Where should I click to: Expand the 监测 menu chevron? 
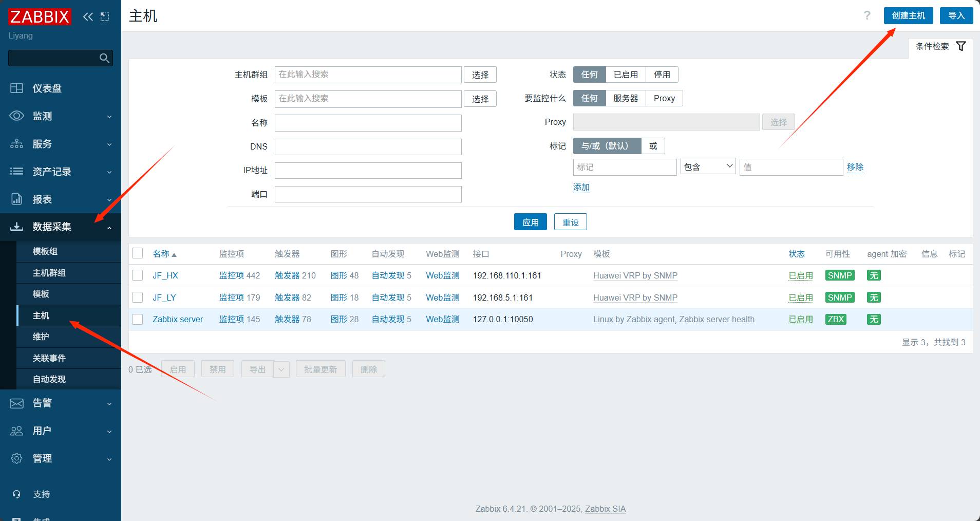tap(109, 117)
